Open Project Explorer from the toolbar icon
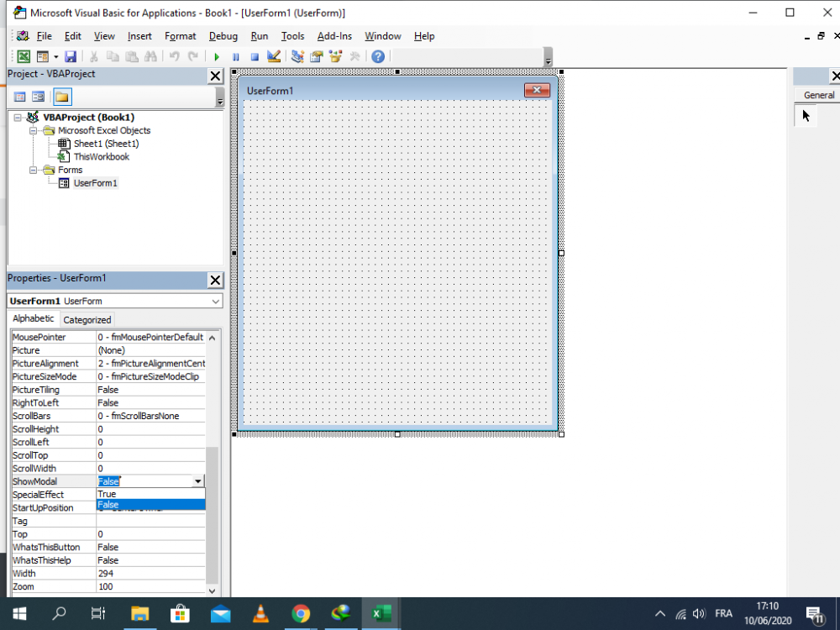840x630 pixels. point(297,56)
